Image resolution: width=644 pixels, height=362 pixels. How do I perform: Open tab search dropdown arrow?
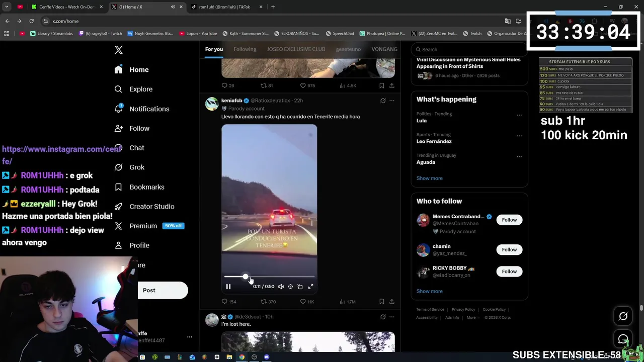(x=7, y=7)
